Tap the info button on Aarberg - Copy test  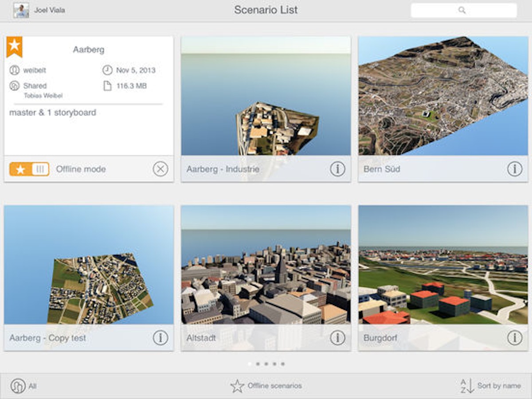pyautogui.click(x=160, y=337)
